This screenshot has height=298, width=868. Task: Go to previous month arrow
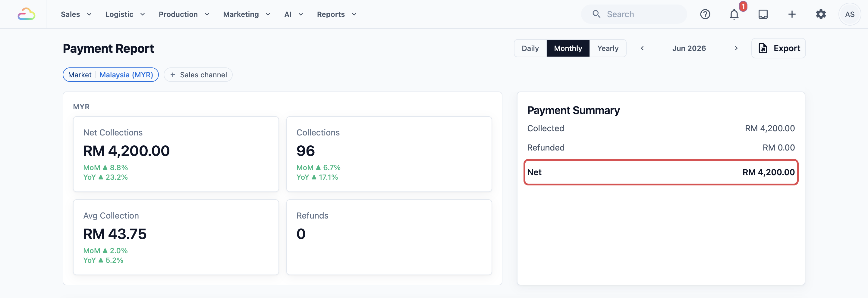tap(642, 48)
